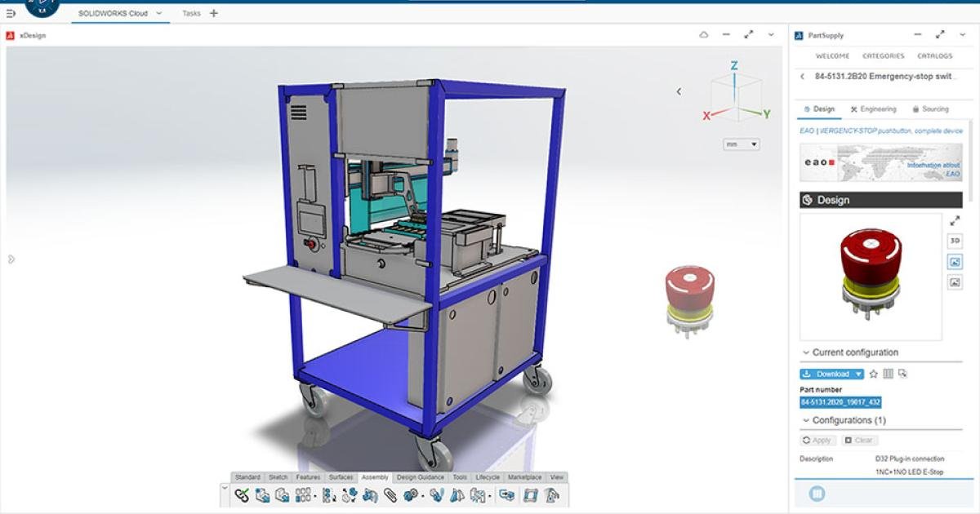Click the Clear configuration button

pyautogui.click(x=860, y=440)
